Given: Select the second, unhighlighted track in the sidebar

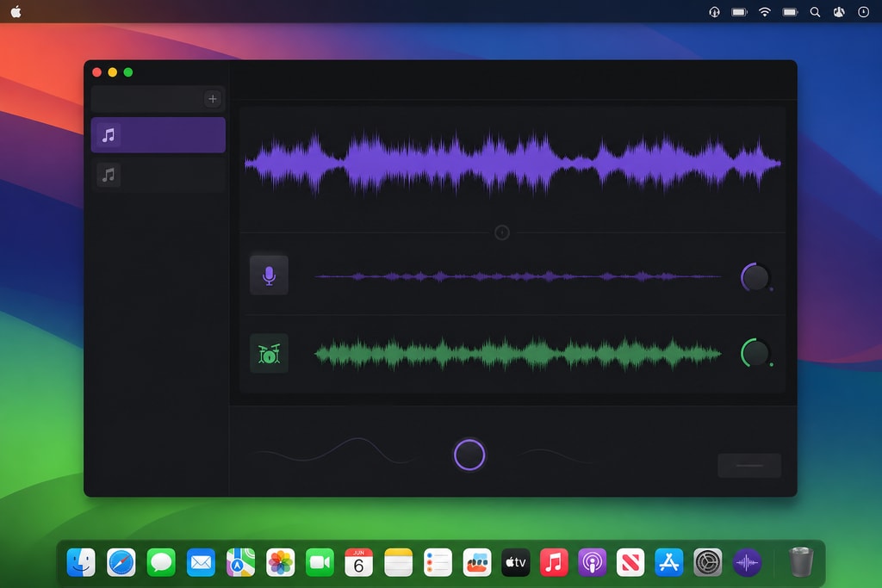Looking at the screenshot, I should [158, 175].
